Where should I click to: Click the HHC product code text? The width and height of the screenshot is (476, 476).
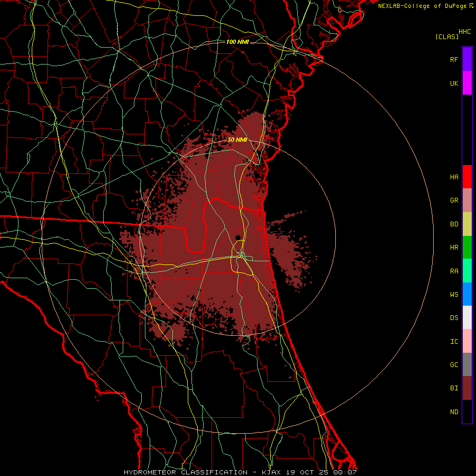tap(465, 32)
